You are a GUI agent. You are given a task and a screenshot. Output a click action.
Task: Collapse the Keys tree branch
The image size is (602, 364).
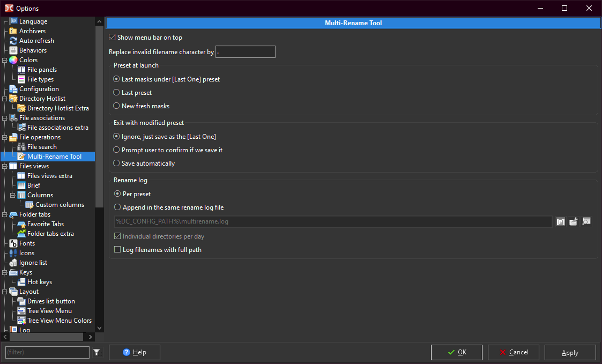click(x=4, y=272)
